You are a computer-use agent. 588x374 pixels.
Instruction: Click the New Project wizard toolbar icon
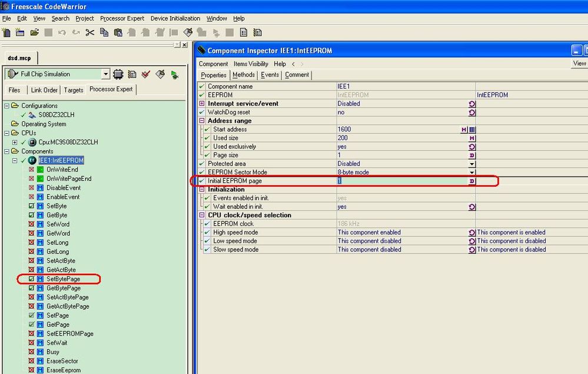[x=20, y=32]
